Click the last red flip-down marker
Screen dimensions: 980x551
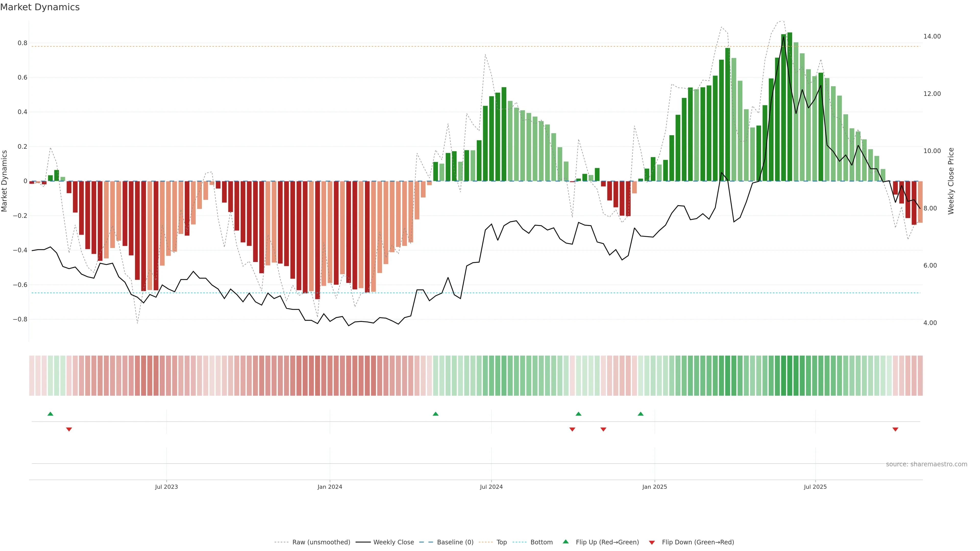pos(895,429)
